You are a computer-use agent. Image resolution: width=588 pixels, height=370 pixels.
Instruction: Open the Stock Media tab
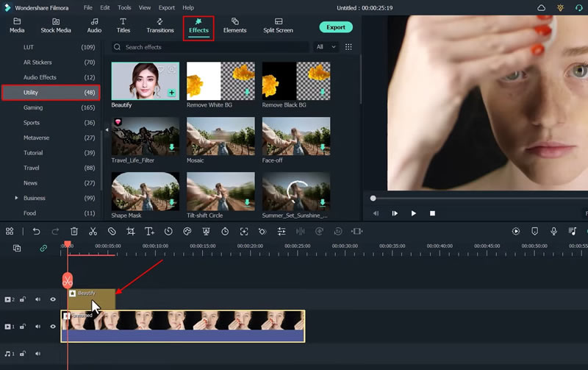click(56, 26)
